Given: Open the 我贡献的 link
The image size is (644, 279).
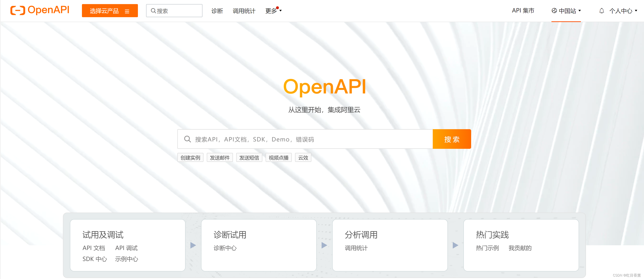Looking at the screenshot, I should coord(520,248).
